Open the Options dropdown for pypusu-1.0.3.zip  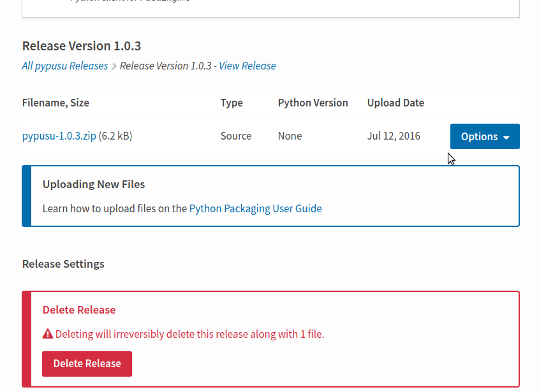(x=485, y=136)
